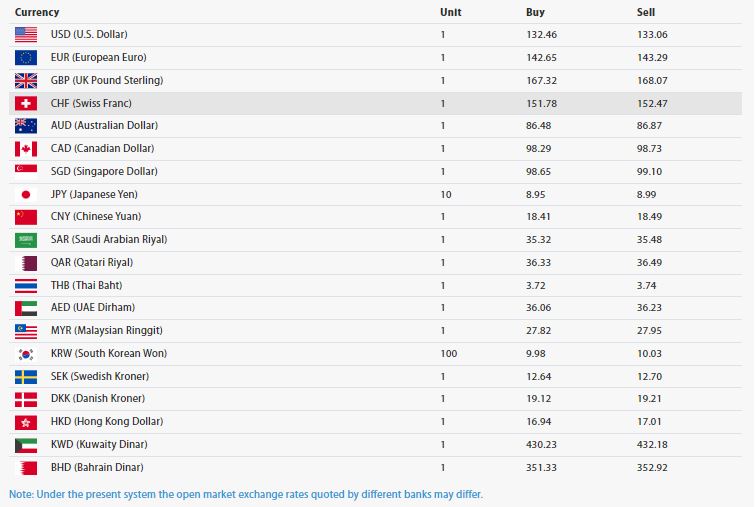The width and height of the screenshot is (756, 507).
Task: Click the AUD (Australian Dollar) label
Action: pos(104,125)
